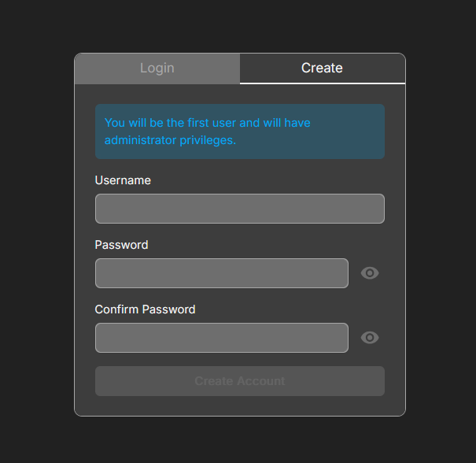Place cursor in the empty Username box
Image resolution: width=476 pixels, height=463 pixels.
coord(240,209)
